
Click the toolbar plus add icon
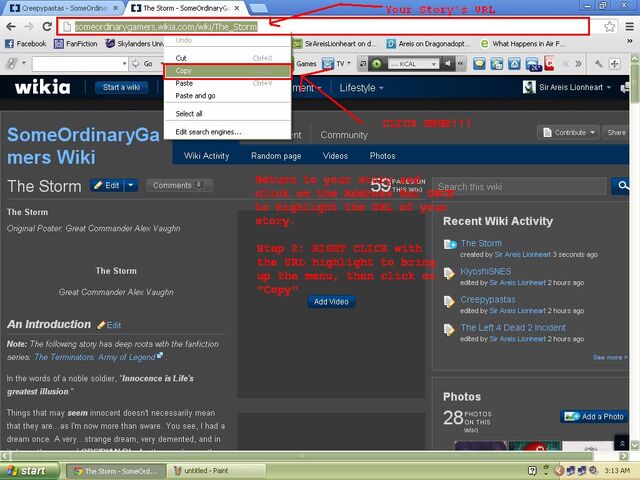[x=614, y=64]
